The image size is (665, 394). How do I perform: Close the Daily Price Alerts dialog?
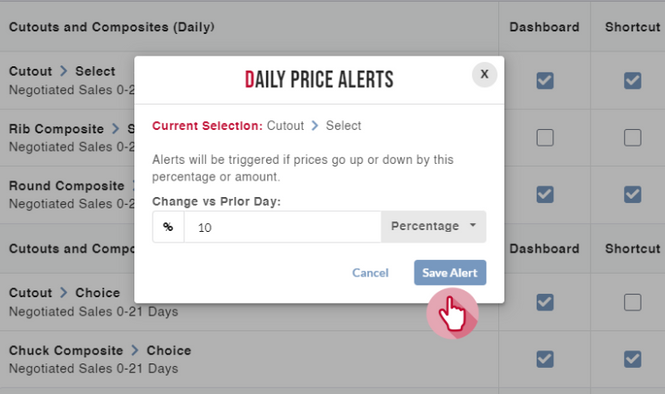pyautogui.click(x=484, y=75)
